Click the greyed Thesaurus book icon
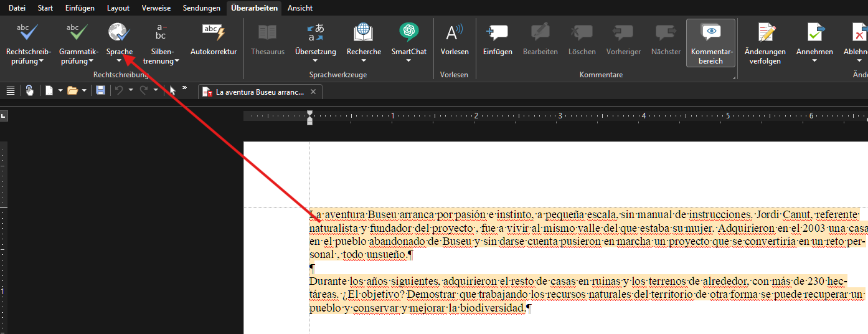 (x=268, y=32)
